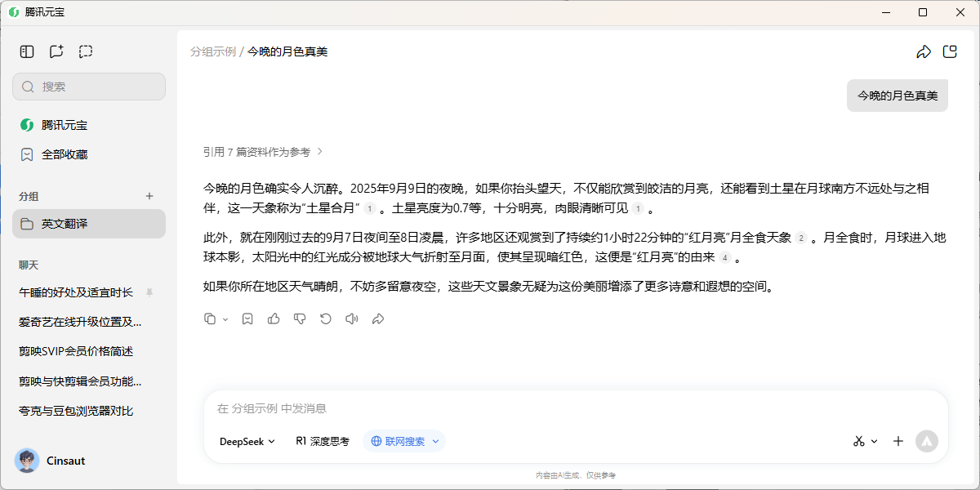Unpin the 午睡的好处及适宜时长 chat
Image resolution: width=980 pixels, height=490 pixels.
149,292
